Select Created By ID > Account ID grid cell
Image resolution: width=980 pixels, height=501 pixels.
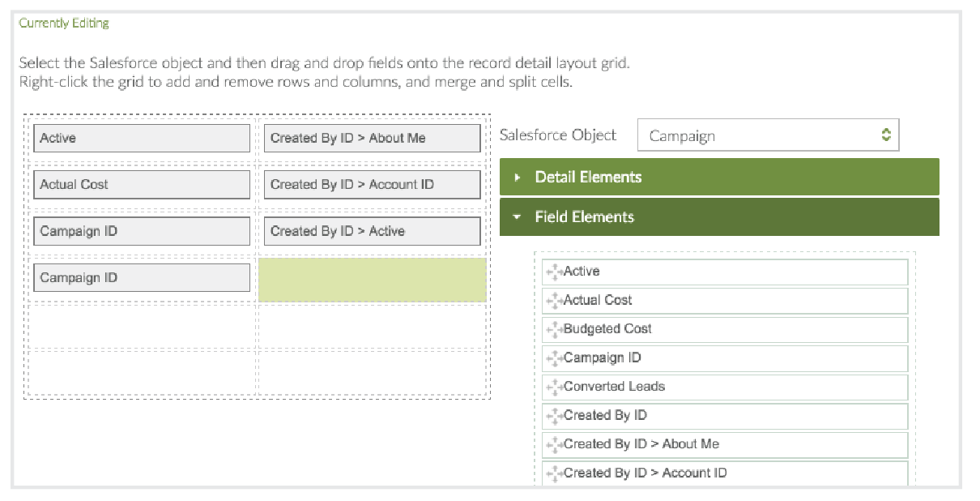point(372,185)
